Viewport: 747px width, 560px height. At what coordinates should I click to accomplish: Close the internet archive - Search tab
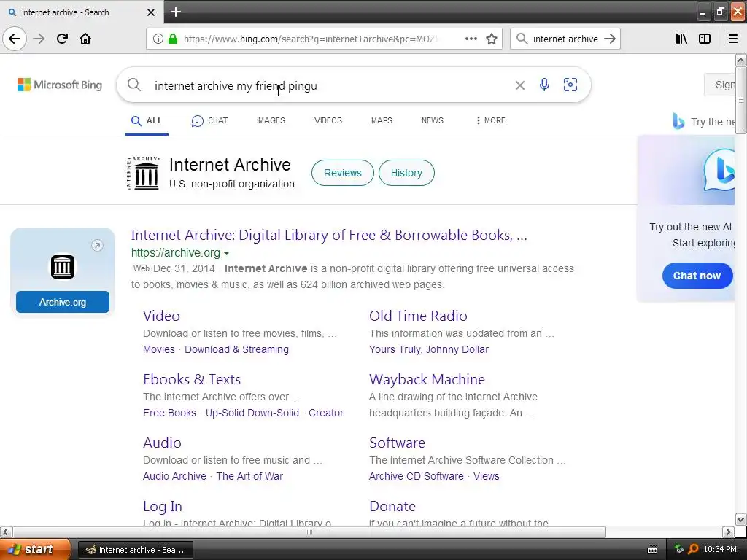pyautogui.click(x=151, y=12)
